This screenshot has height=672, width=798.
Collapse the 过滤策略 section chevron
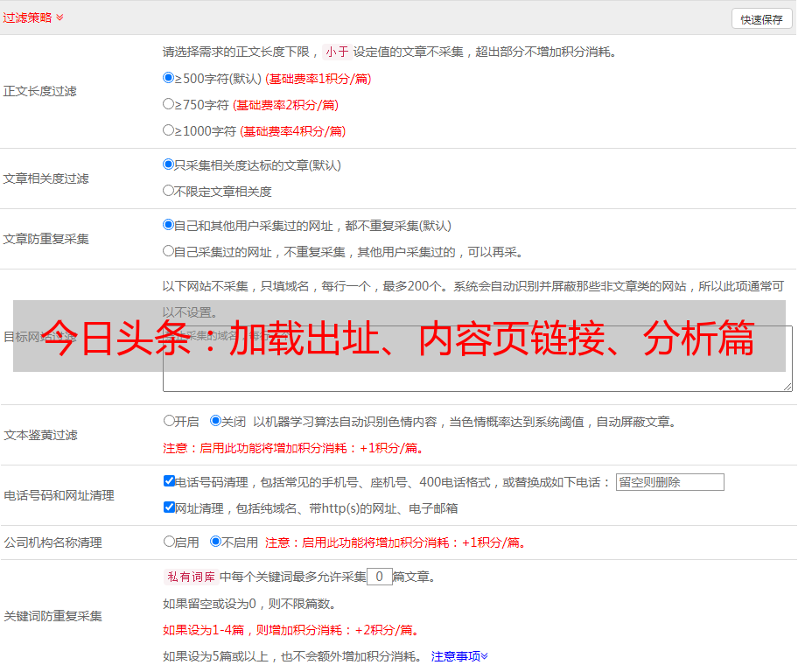[x=59, y=17]
